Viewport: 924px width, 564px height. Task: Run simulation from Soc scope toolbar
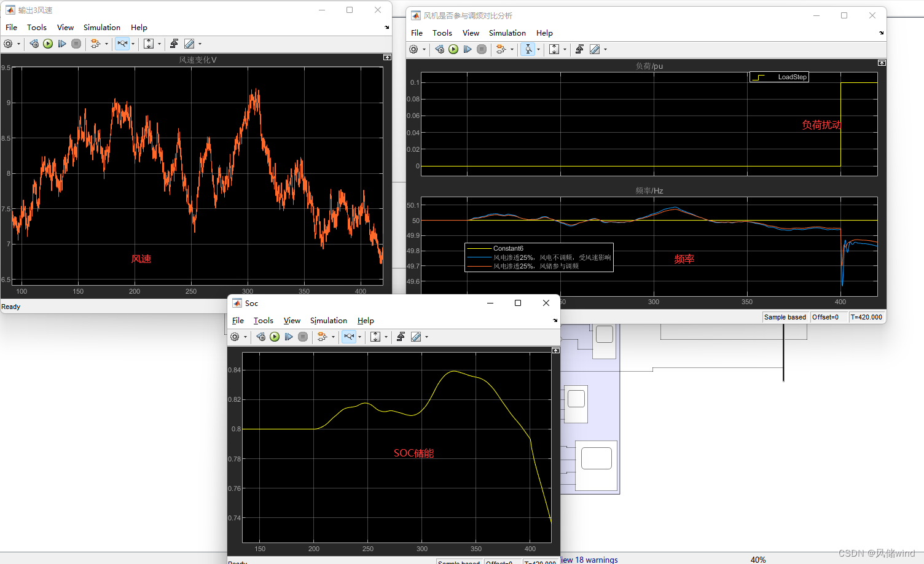pos(275,337)
